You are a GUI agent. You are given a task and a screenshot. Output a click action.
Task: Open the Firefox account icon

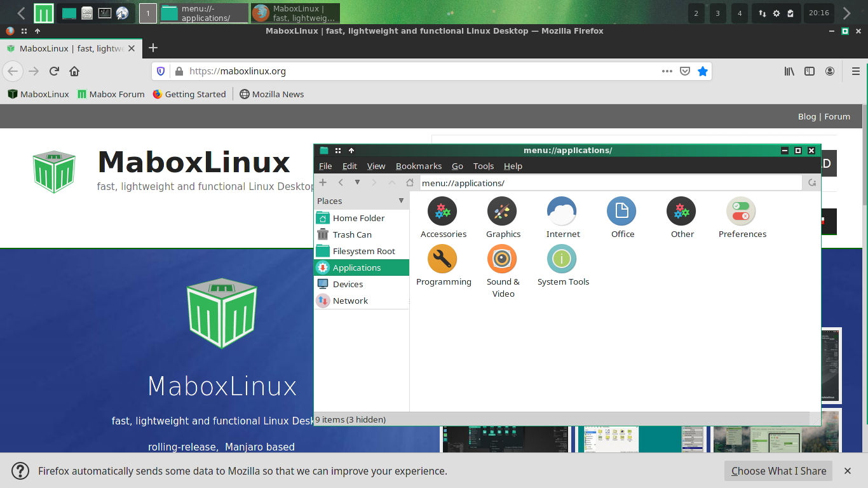tap(830, 71)
